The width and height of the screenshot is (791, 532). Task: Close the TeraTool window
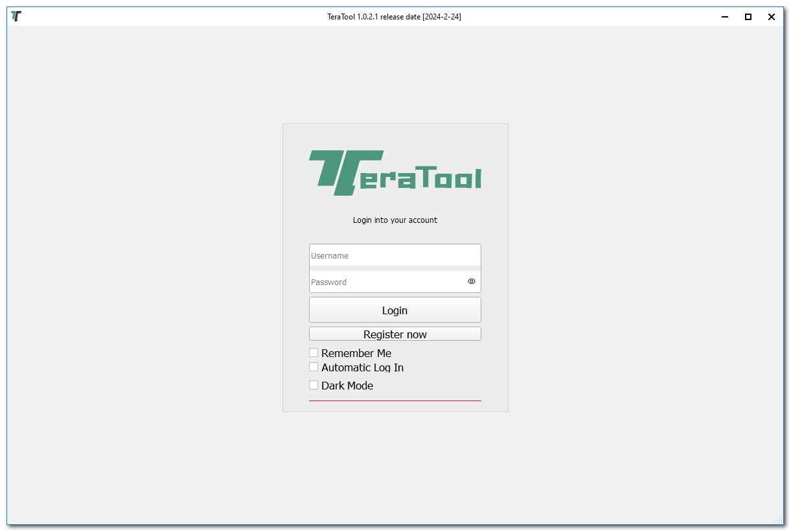772,17
